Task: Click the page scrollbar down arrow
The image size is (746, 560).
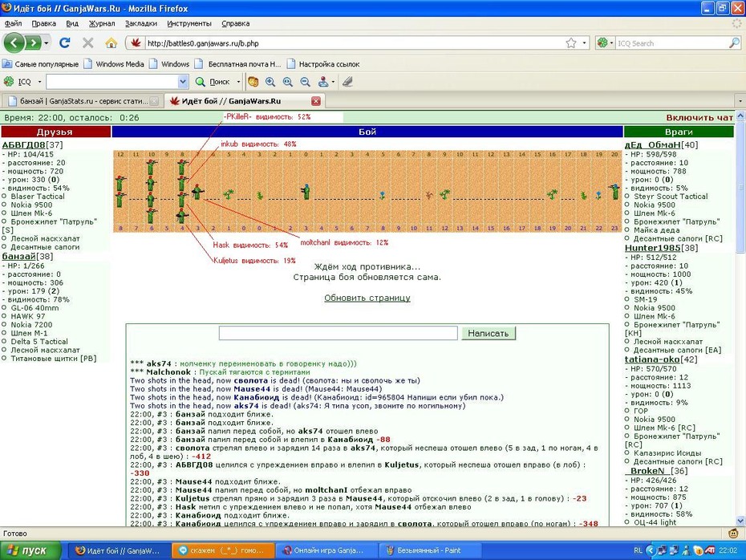Action: 740,521
